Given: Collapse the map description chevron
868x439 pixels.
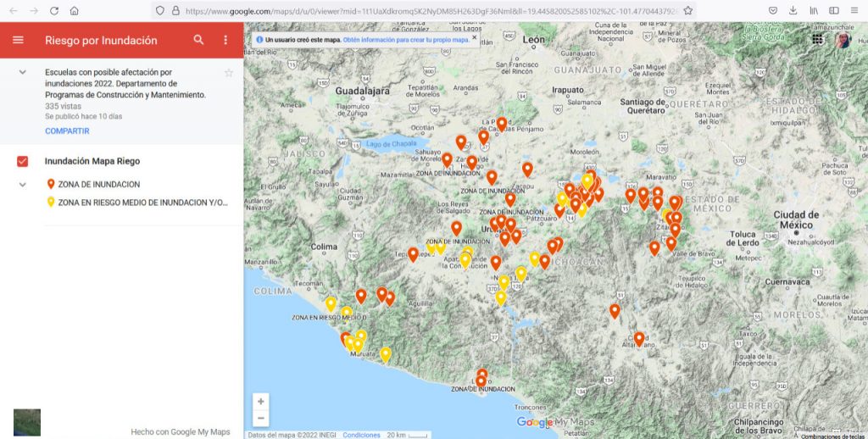Looking at the screenshot, I should tap(23, 73).
